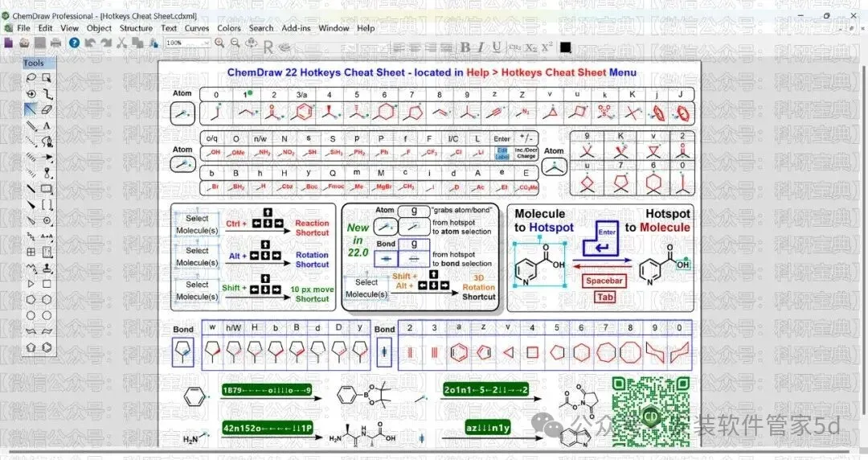Click the New Document toolbar icon
Image resolution: width=868 pixels, height=460 pixels.
[8, 43]
